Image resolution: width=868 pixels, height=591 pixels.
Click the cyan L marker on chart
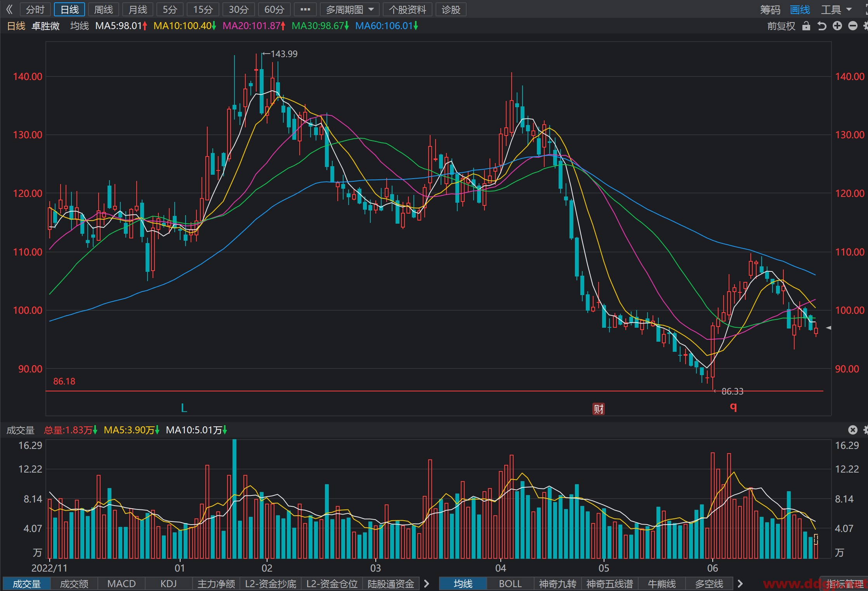pos(184,408)
